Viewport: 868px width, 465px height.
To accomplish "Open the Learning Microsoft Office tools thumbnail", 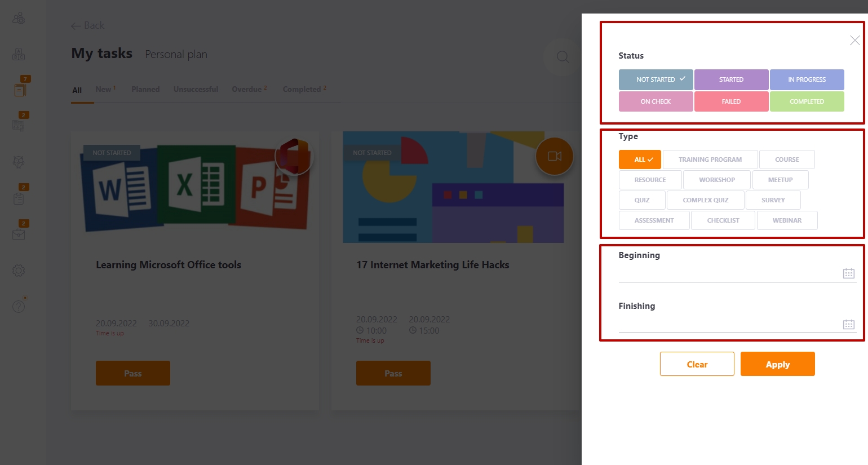I will 195,188.
